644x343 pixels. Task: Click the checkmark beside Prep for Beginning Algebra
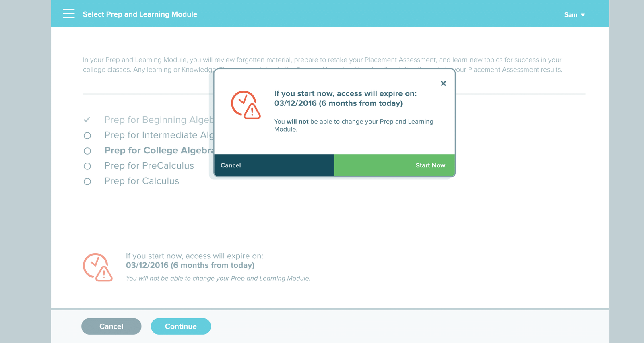pyautogui.click(x=87, y=120)
